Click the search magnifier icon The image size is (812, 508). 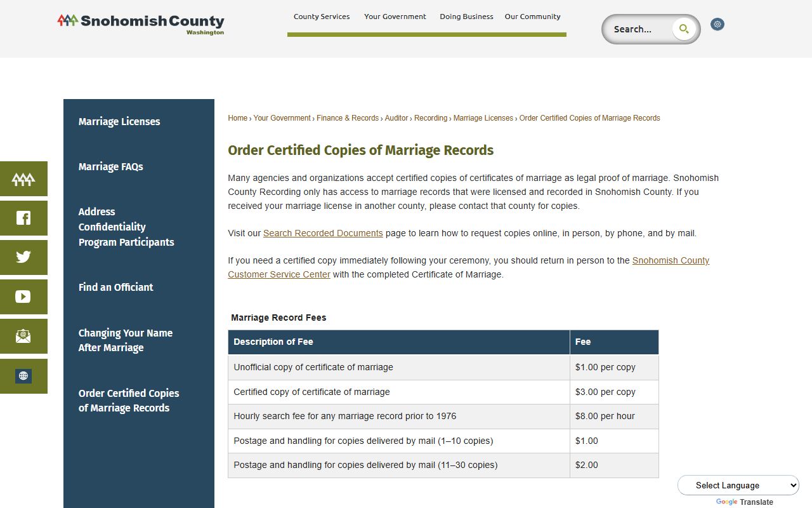point(684,29)
